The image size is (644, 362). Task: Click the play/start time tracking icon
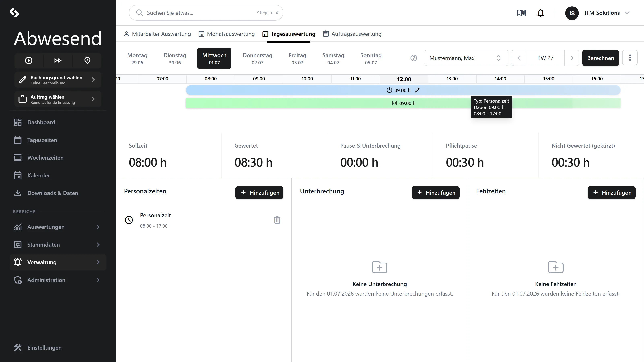[29, 60]
